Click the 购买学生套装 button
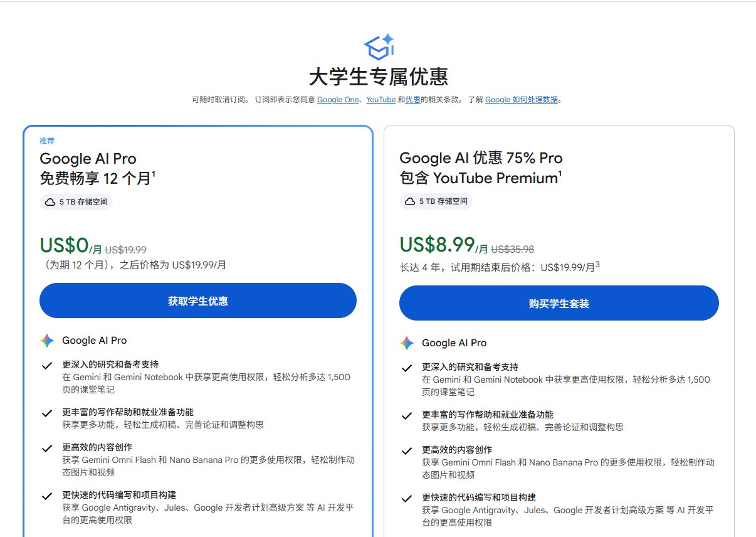Screen dimensions: 756x537 pos(559,303)
